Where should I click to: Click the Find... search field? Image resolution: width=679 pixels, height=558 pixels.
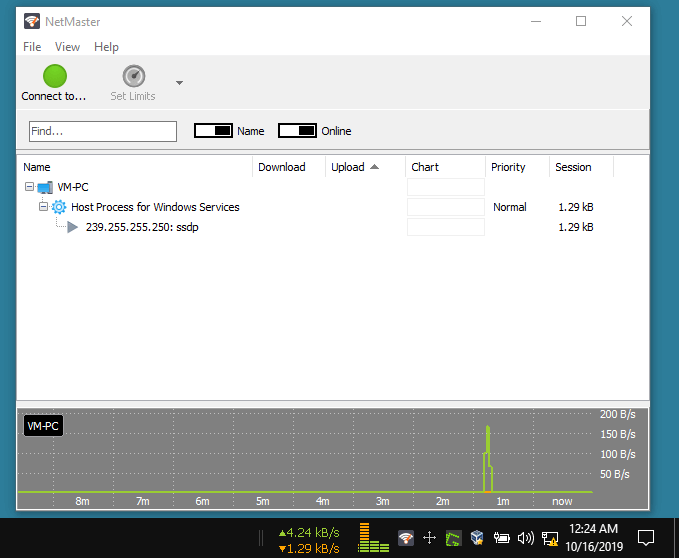click(103, 131)
